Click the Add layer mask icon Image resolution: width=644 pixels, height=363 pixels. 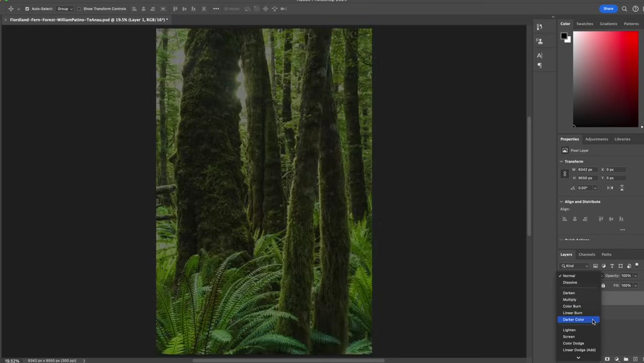pos(607,359)
